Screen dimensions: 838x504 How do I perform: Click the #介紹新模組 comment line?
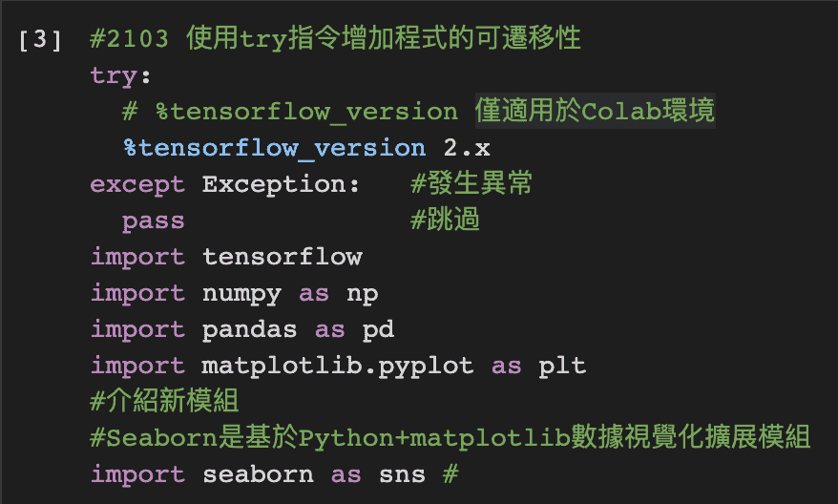164,401
